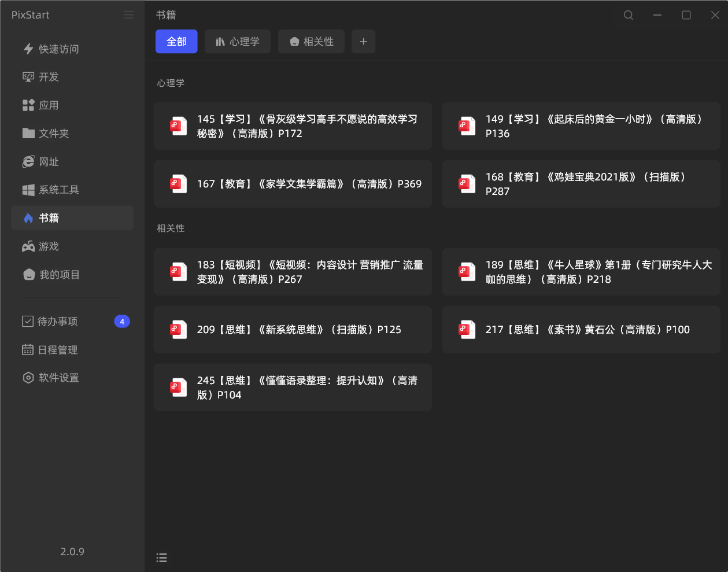Switch to the 心理学 tab
728x572 pixels.
(x=238, y=42)
